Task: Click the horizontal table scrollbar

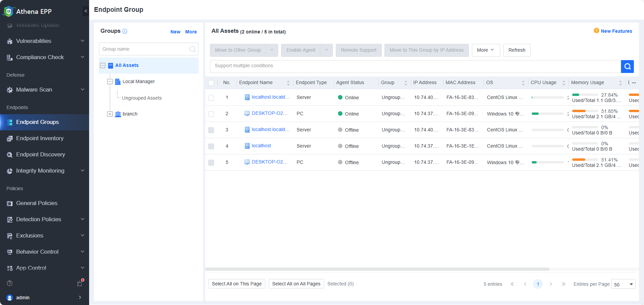Action: tap(377, 269)
